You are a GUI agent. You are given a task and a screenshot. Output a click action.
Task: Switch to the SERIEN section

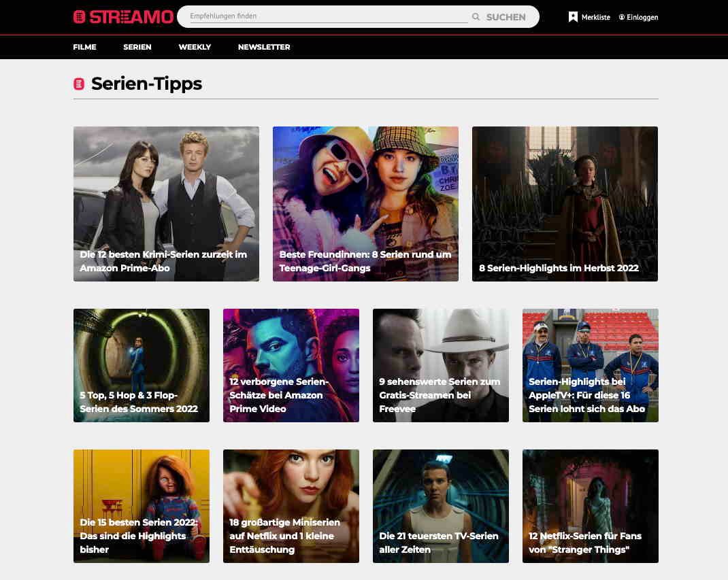tap(137, 47)
